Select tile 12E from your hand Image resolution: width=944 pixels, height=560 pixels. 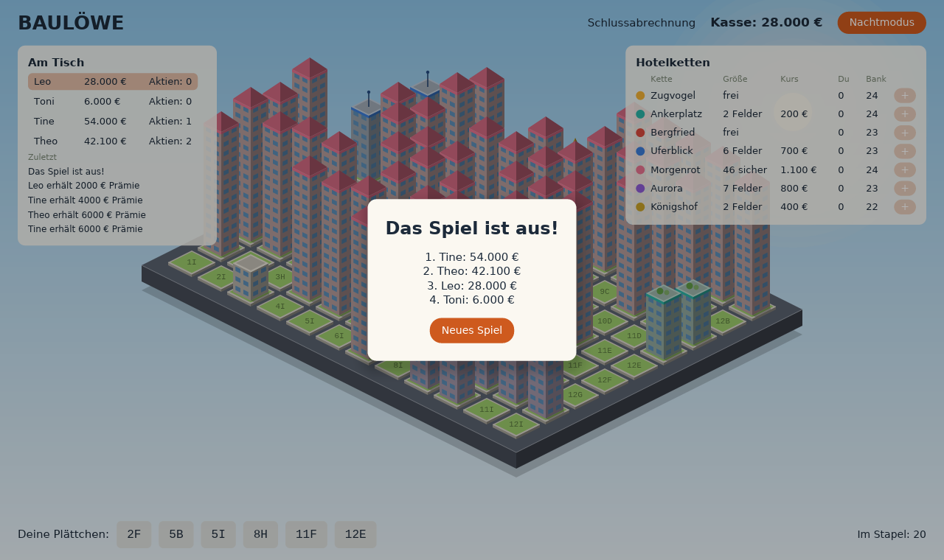[355, 535]
